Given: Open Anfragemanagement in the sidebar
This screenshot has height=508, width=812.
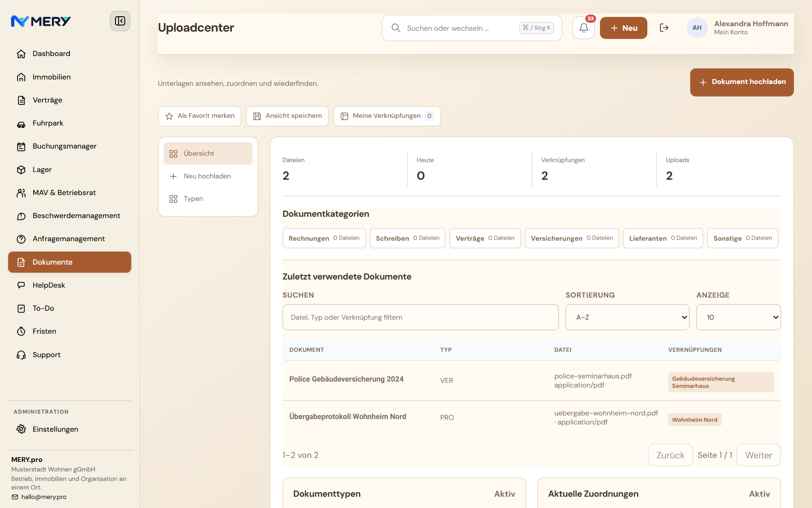Looking at the screenshot, I should (x=69, y=239).
